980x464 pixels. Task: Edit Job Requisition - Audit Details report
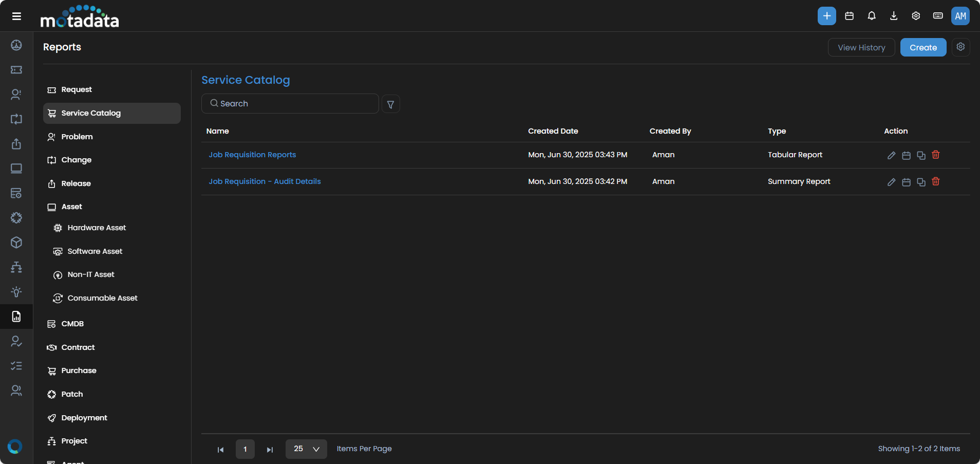pos(891,182)
